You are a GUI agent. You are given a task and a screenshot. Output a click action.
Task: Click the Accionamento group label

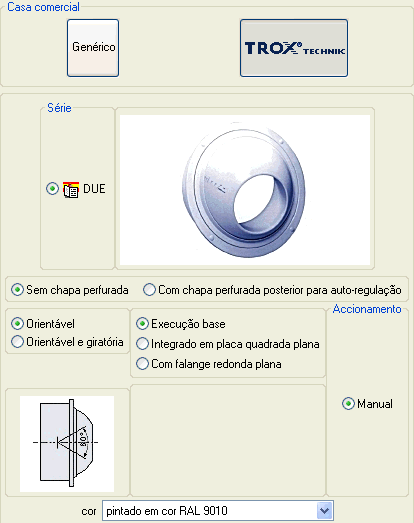coord(367,309)
